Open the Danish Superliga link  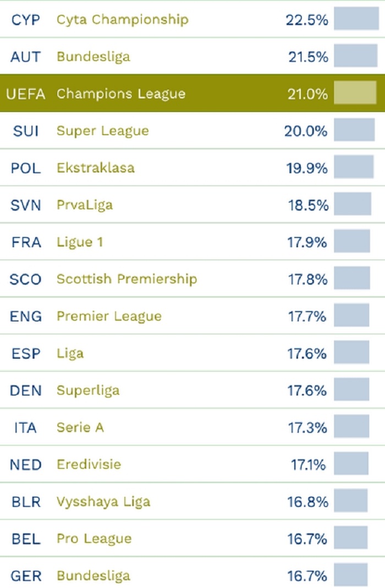coord(87,391)
